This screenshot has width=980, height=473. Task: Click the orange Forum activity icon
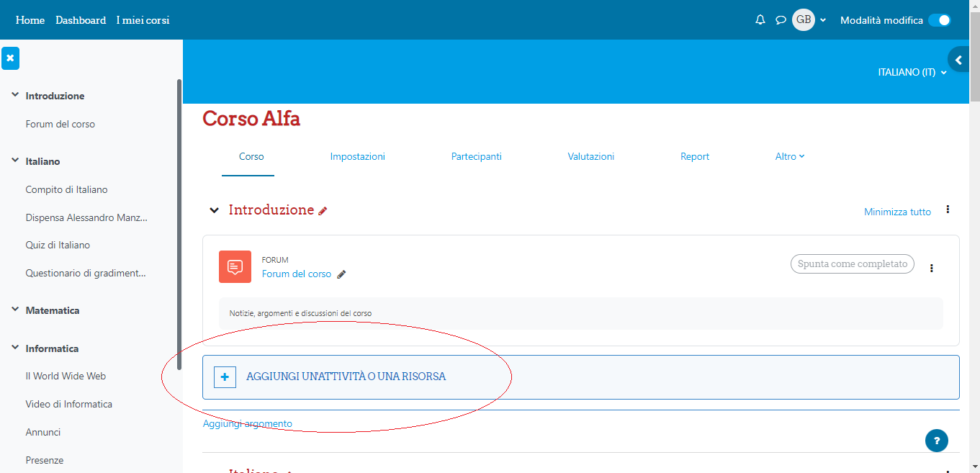(x=235, y=267)
